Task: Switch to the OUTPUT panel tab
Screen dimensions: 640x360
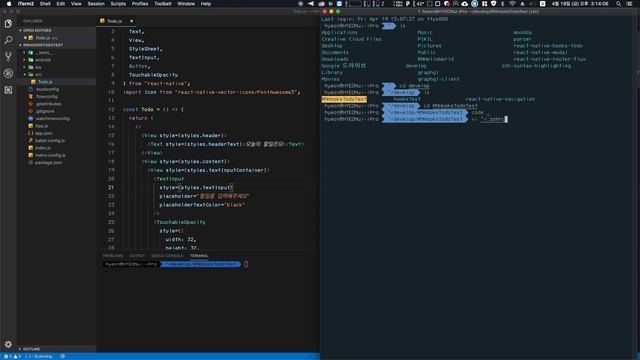Action: coord(137,256)
